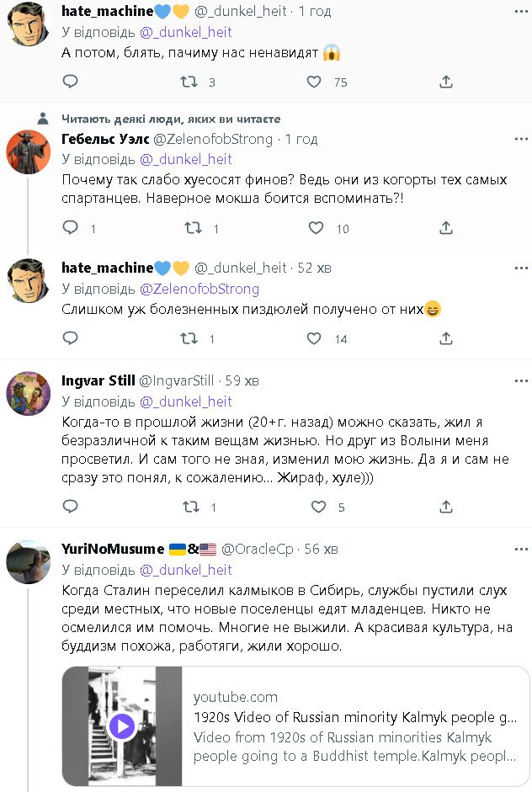Share the Ingvar Still tweet
The width and height of the screenshot is (532, 792).
(x=446, y=508)
